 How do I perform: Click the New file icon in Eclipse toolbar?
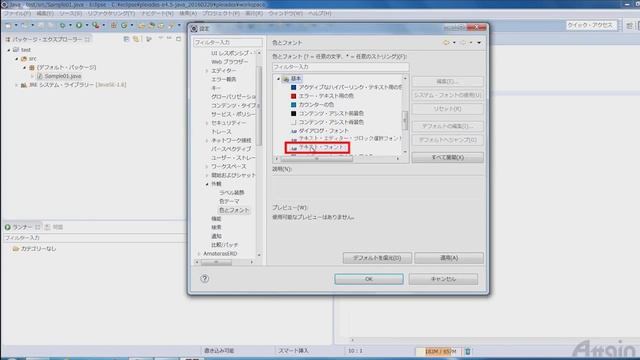pyautogui.click(x=8, y=25)
